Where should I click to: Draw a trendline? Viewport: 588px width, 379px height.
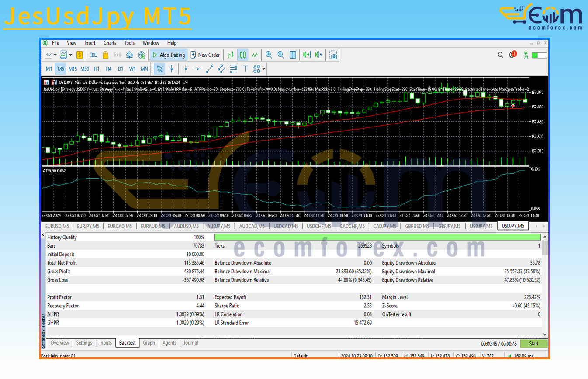pyautogui.click(x=210, y=69)
